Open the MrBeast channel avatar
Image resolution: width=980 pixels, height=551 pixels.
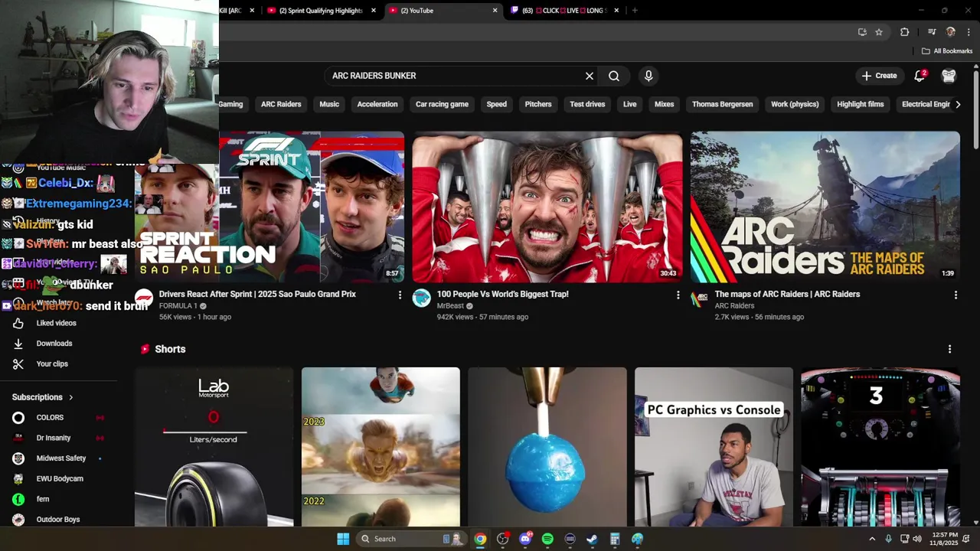coord(422,298)
